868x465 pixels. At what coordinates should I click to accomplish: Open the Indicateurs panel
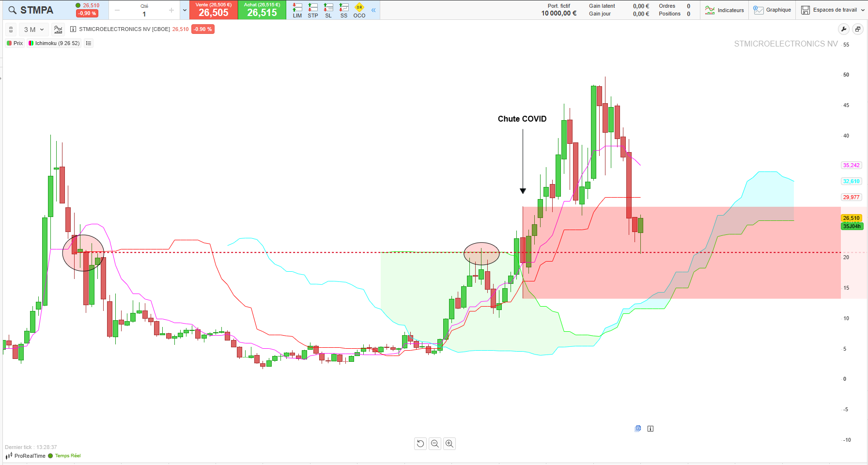click(725, 10)
